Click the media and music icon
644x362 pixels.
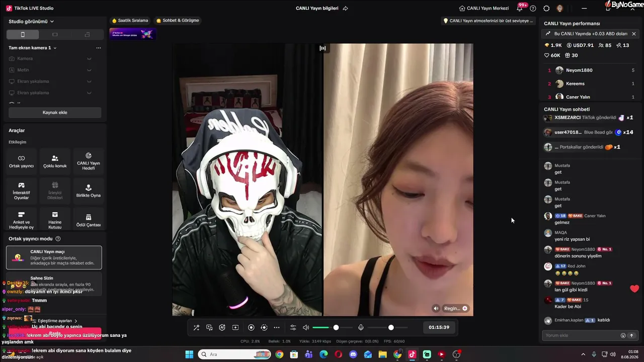click(x=209, y=328)
